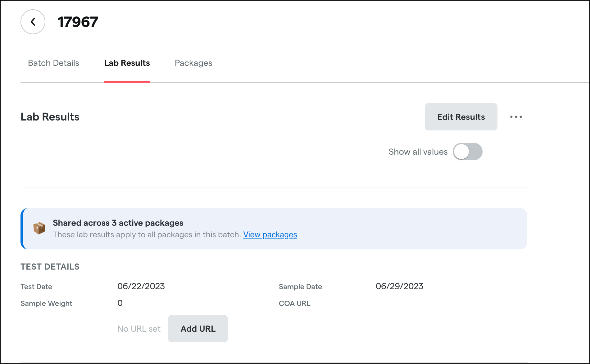Viewport: 590px width, 364px height.
Task: Select the batch number 17967 heading
Action: pos(78,22)
